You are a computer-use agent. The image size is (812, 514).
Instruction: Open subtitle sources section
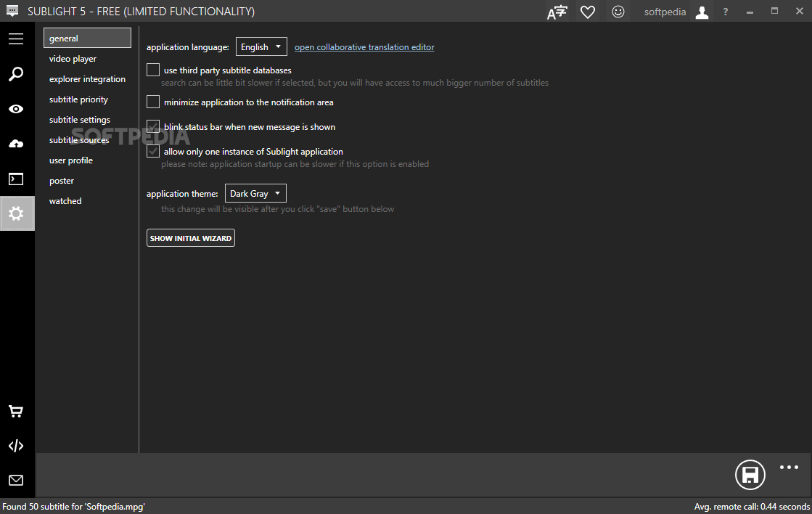pos(79,140)
